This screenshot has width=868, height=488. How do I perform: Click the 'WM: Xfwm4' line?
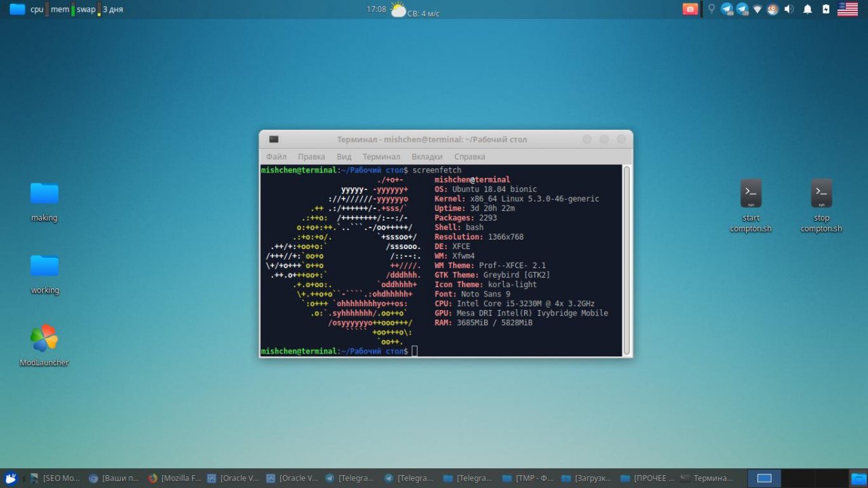tap(454, 256)
